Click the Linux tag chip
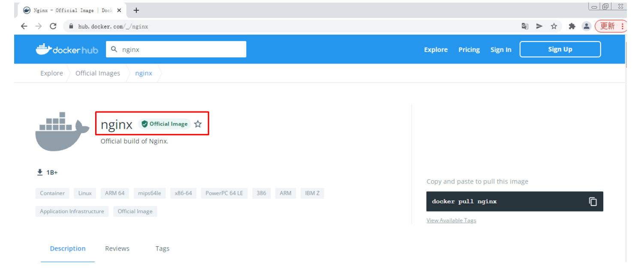644x278 pixels. pos(85,193)
